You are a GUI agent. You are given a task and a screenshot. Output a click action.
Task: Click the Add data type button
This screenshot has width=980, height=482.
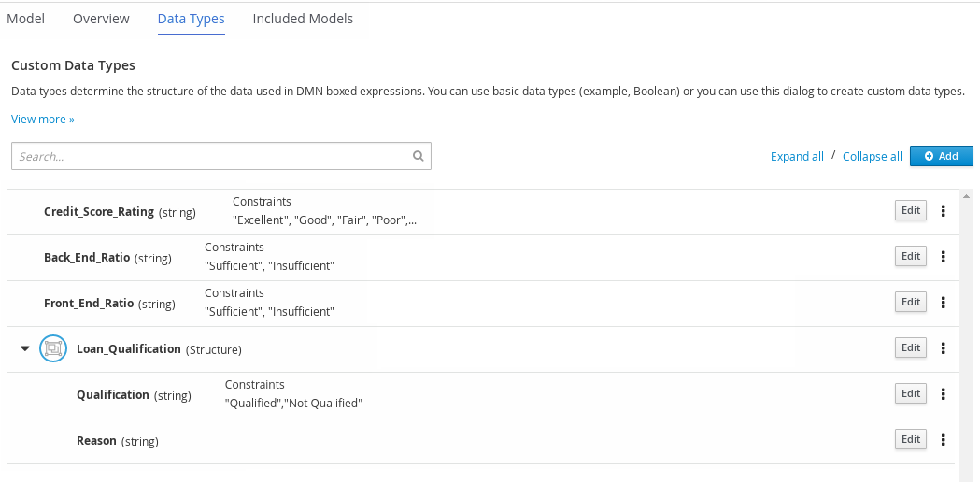coord(941,156)
